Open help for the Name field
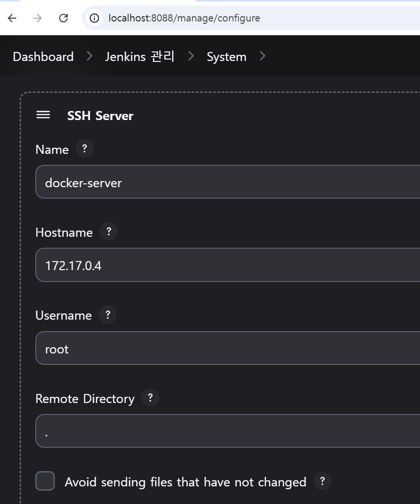 click(x=84, y=149)
